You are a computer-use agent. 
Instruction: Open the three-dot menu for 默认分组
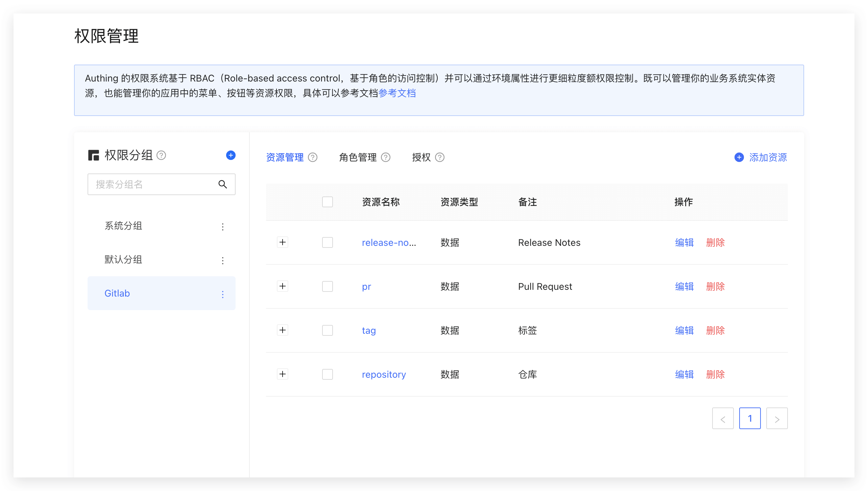pyautogui.click(x=222, y=260)
